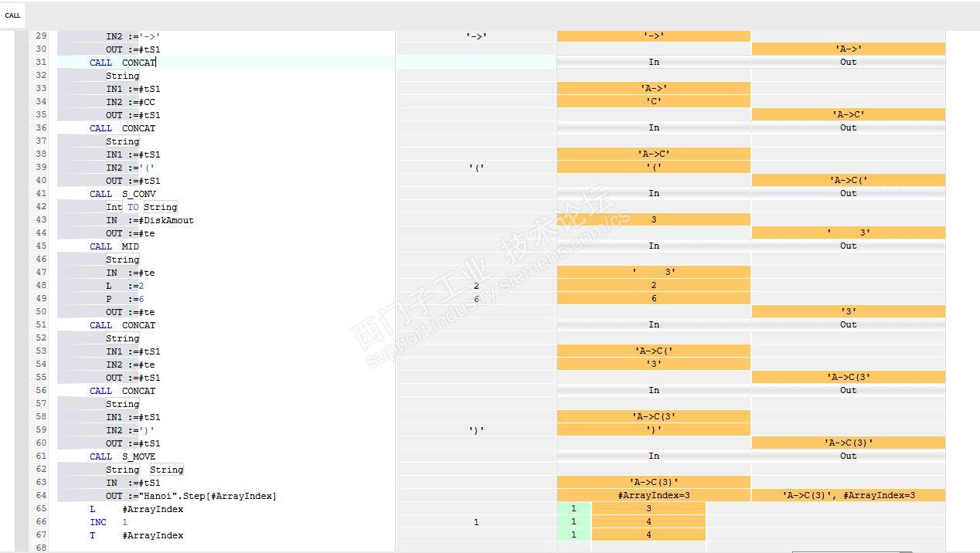
Task: Click the 'C' monitor value on line 34
Action: (x=654, y=101)
